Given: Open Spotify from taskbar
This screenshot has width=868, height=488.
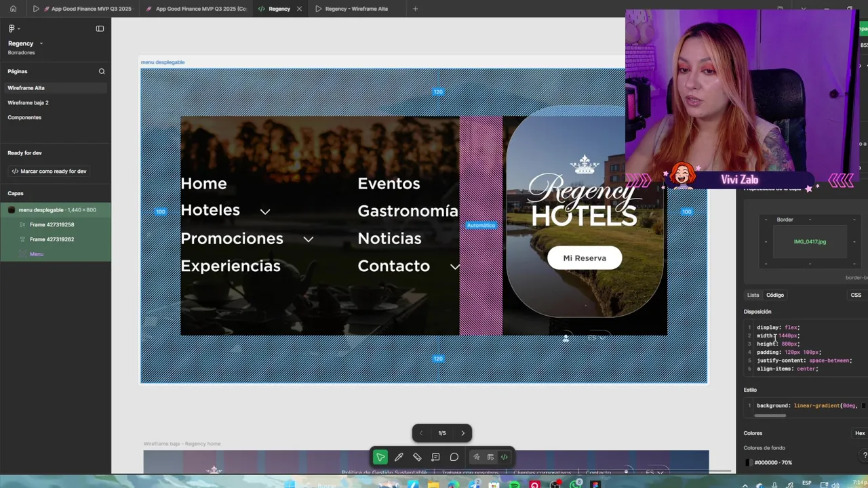Looking at the screenshot, I should [515, 485].
